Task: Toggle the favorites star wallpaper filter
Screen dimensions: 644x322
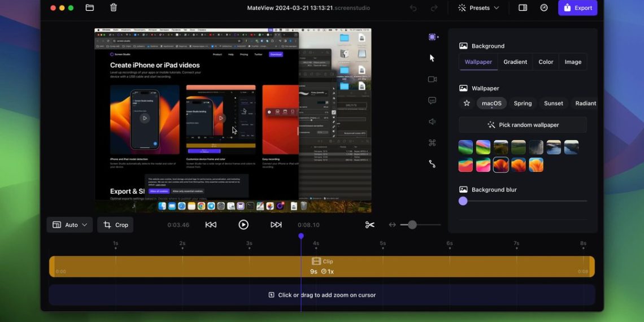Action: point(467,103)
